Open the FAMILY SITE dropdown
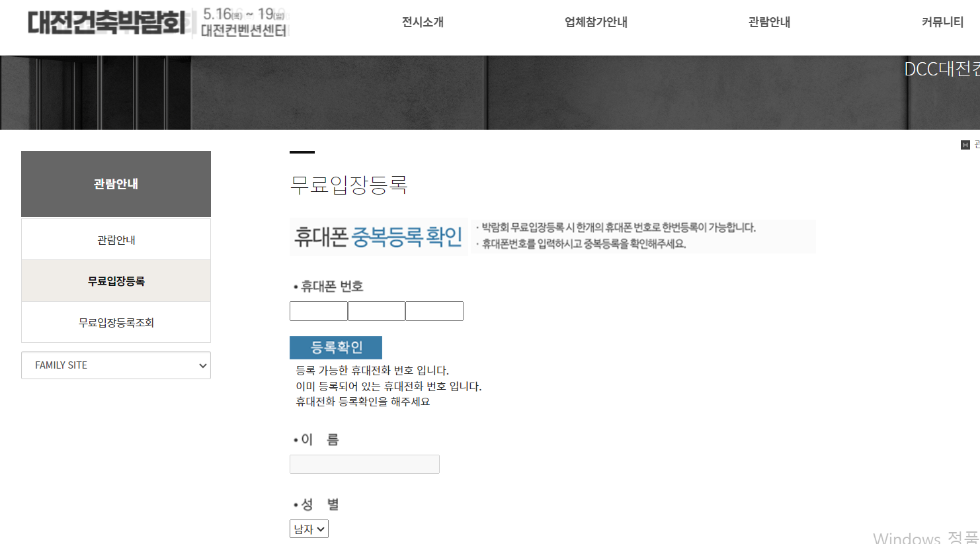 pos(116,365)
